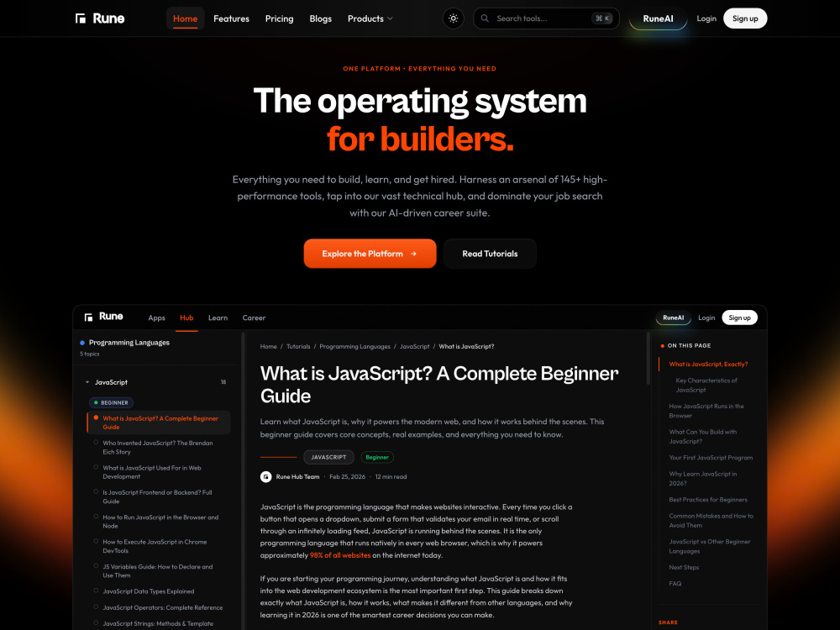
Task: Jump to Your First JavaScript Program
Action: point(711,458)
